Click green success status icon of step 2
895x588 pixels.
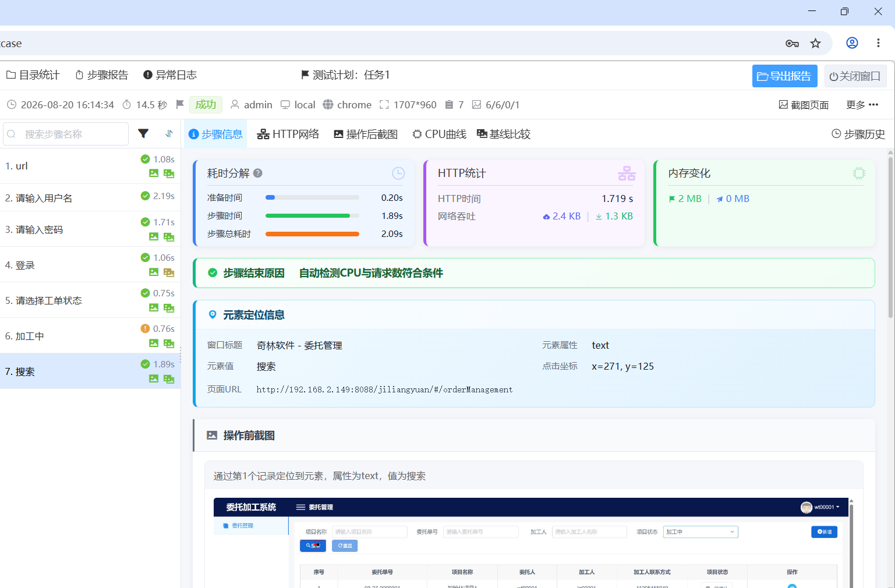pos(145,196)
